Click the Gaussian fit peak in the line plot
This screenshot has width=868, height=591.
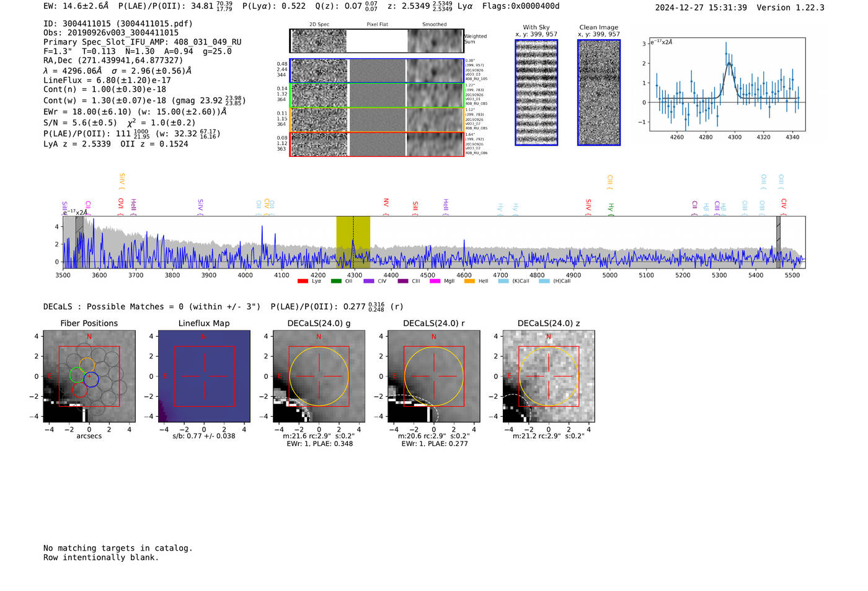click(x=729, y=63)
